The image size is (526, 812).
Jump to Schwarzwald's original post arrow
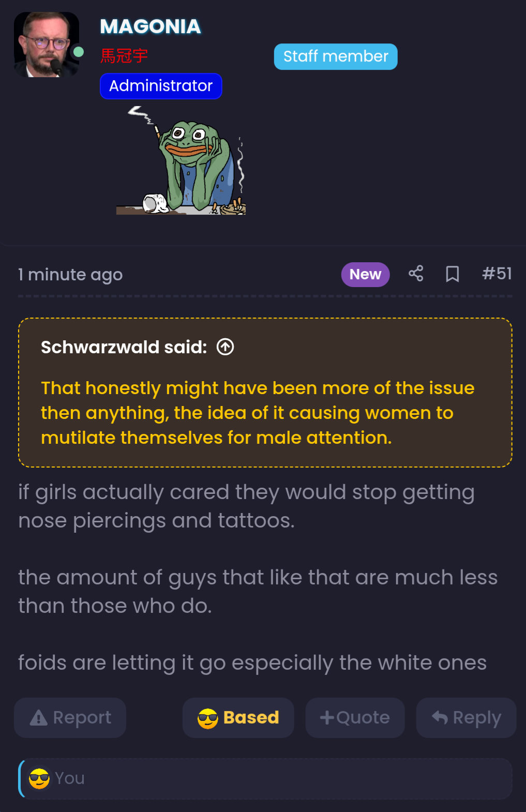(x=225, y=347)
